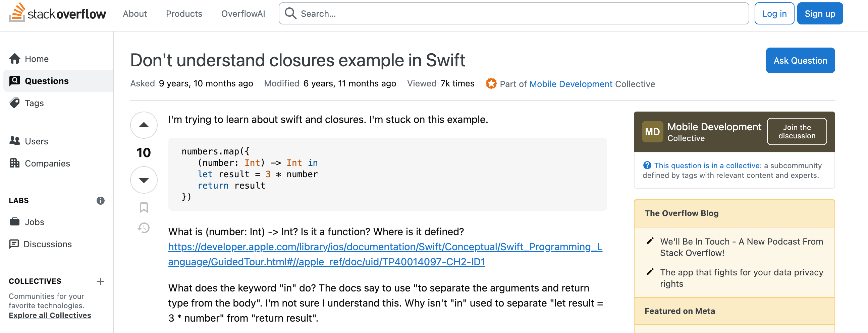Open Tags in the sidebar
Viewport: 868px width, 333px height.
click(x=58, y=103)
